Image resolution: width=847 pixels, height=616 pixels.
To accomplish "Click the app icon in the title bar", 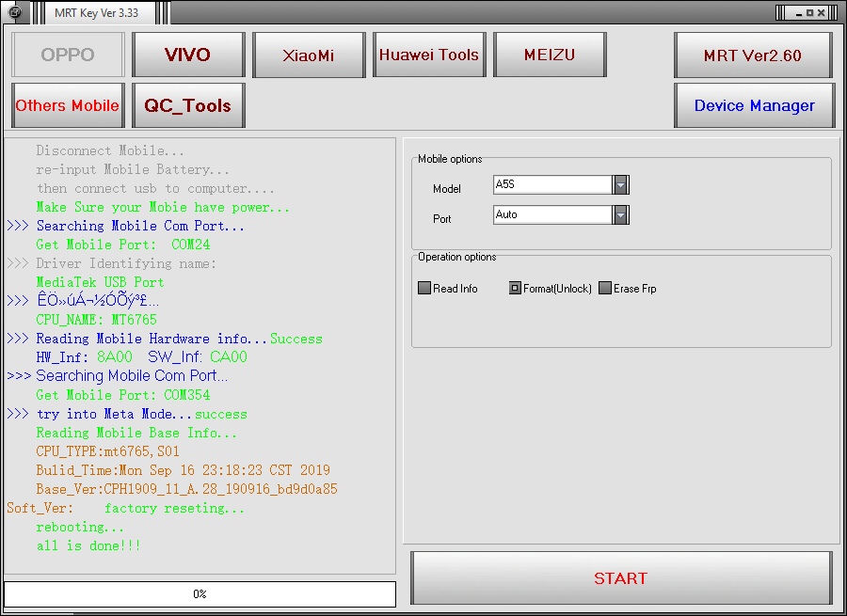I will click(x=16, y=12).
